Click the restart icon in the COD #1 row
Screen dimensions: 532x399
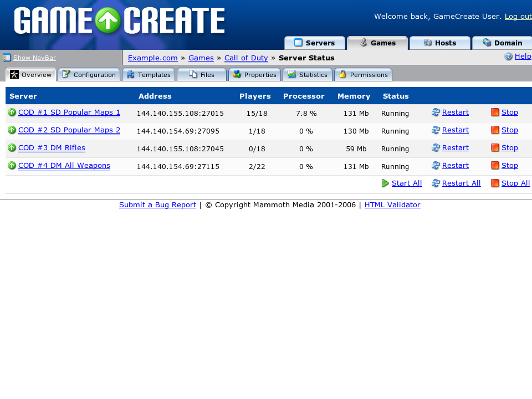tap(436, 112)
